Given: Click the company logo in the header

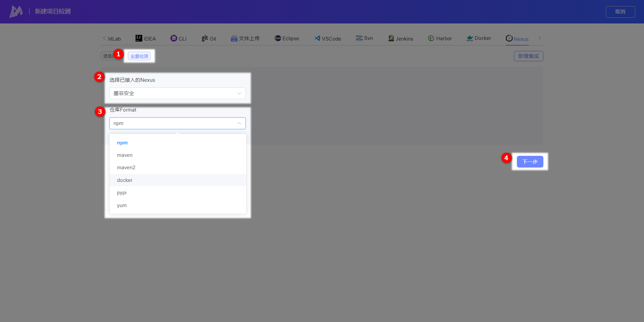Looking at the screenshot, I should 16,11.
